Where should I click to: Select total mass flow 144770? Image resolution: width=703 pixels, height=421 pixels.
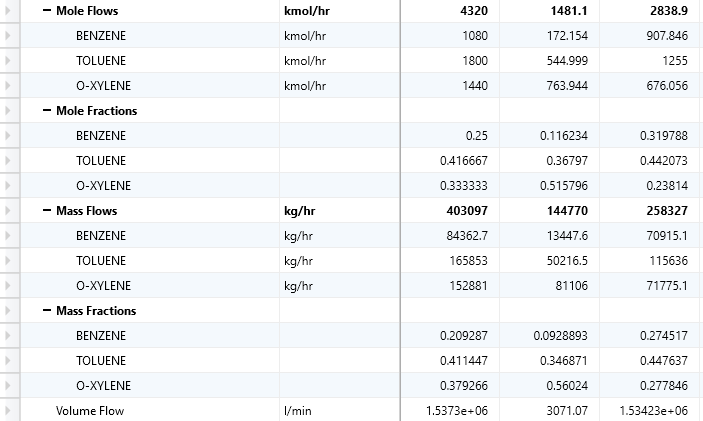(567, 211)
